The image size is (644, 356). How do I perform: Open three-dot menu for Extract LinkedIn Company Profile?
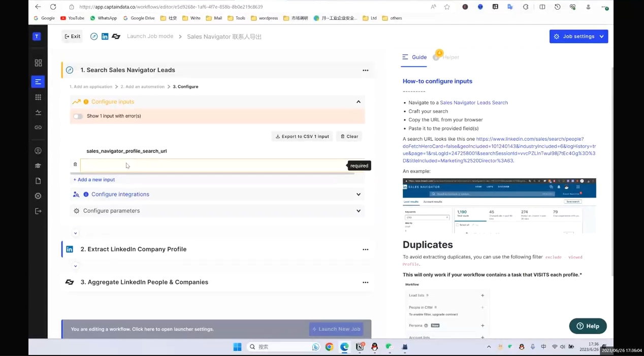click(365, 250)
